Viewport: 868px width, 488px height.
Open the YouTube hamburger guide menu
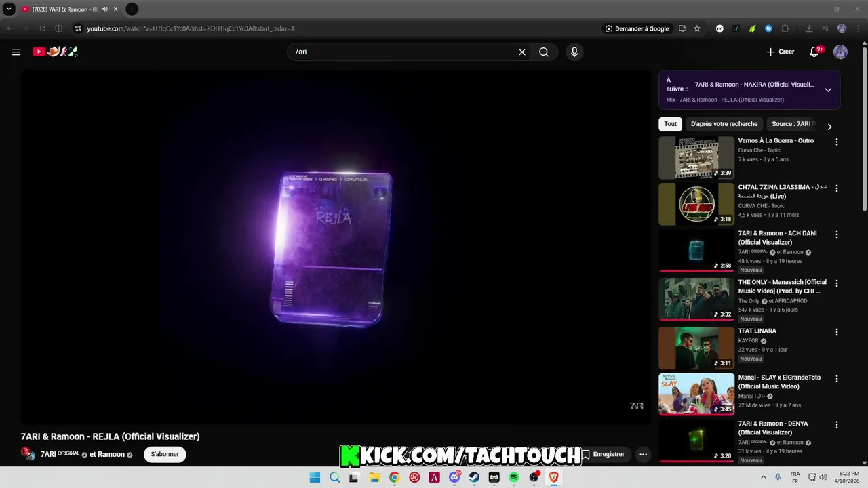pos(16,52)
